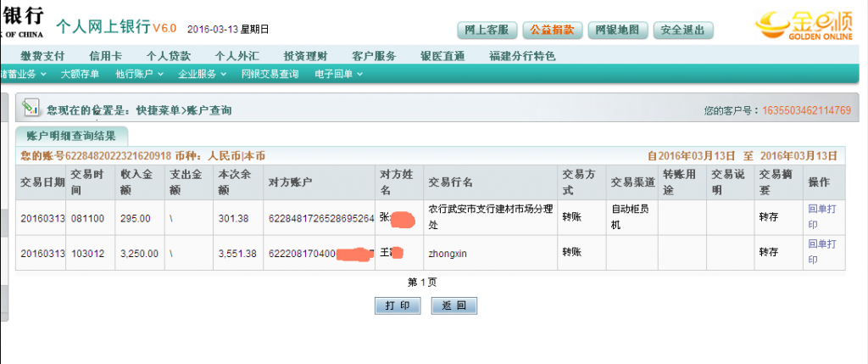
Task: Click the 安全退出 button
Action: (683, 30)
